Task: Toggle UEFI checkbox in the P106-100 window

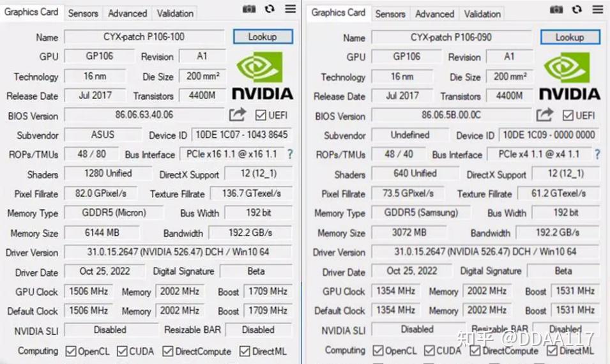Action: [261, 115]
